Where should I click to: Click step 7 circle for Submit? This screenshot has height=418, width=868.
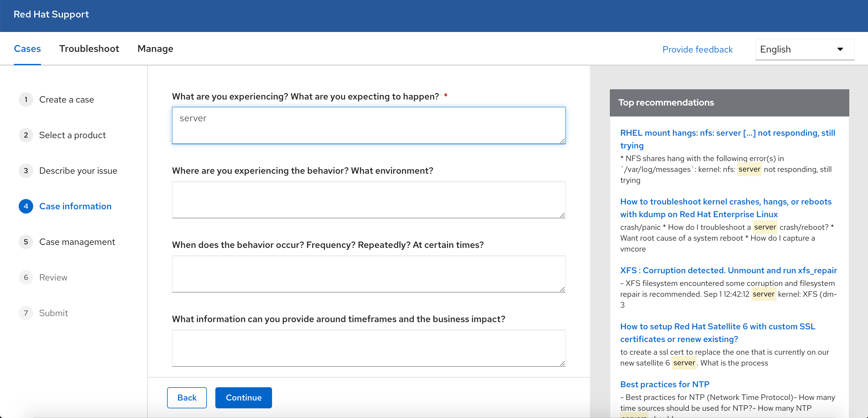point(26,313)
